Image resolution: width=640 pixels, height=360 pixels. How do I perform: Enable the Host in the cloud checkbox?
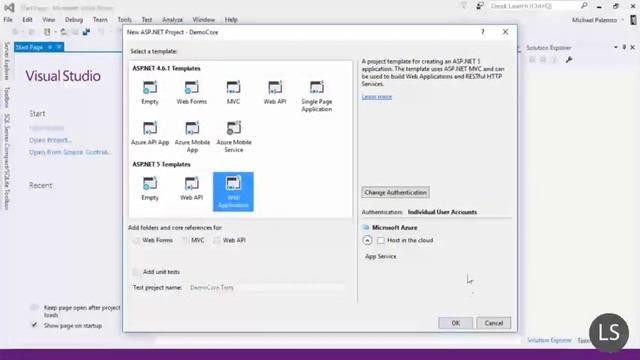tap(380, 240)
